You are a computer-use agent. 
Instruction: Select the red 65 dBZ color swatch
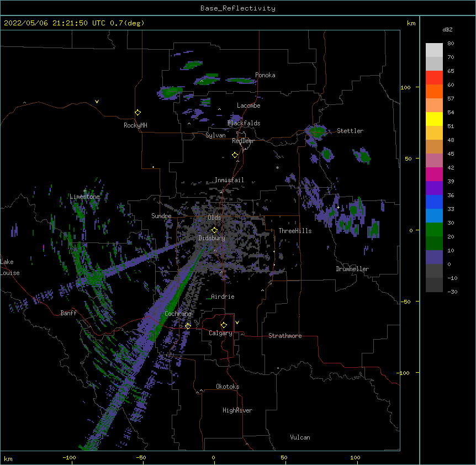point(434,78)
